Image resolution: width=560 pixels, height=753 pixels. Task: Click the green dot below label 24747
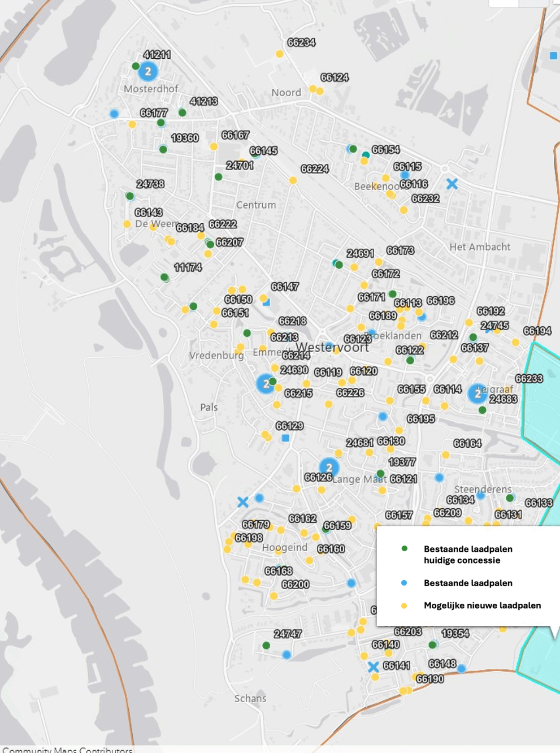pos(266,646)
